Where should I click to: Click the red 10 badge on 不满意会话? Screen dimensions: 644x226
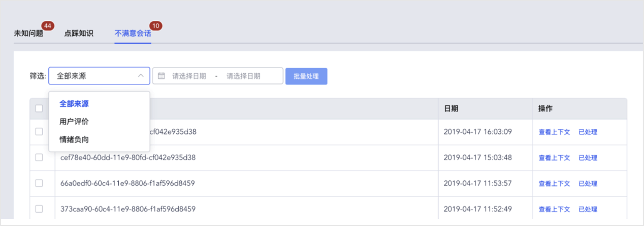click(156, 25)
